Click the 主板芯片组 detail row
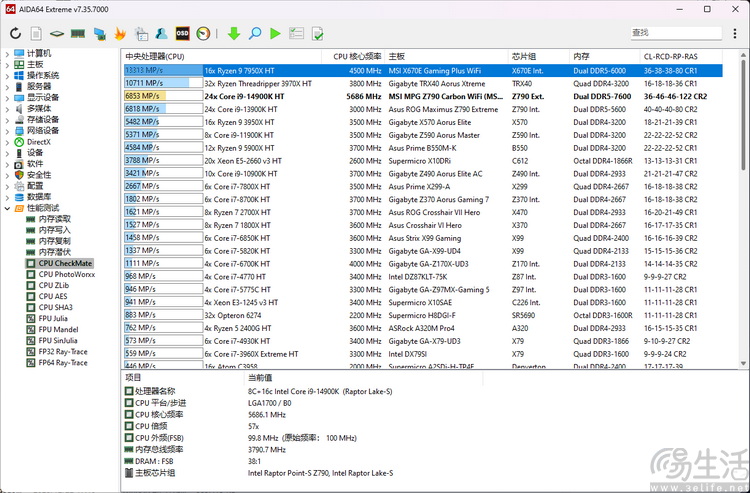Image resolution: width=750 pixels, height=493 pixels. [258, 473]
